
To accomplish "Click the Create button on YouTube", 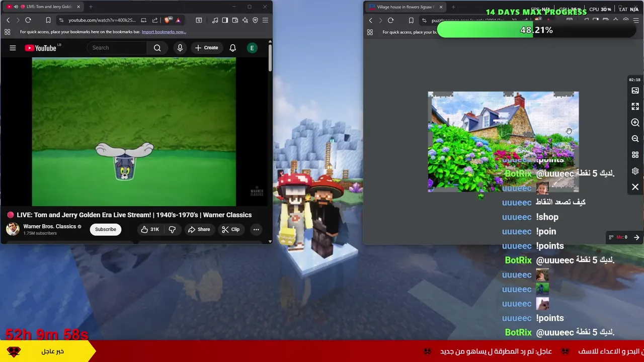I will click(206, 48).
